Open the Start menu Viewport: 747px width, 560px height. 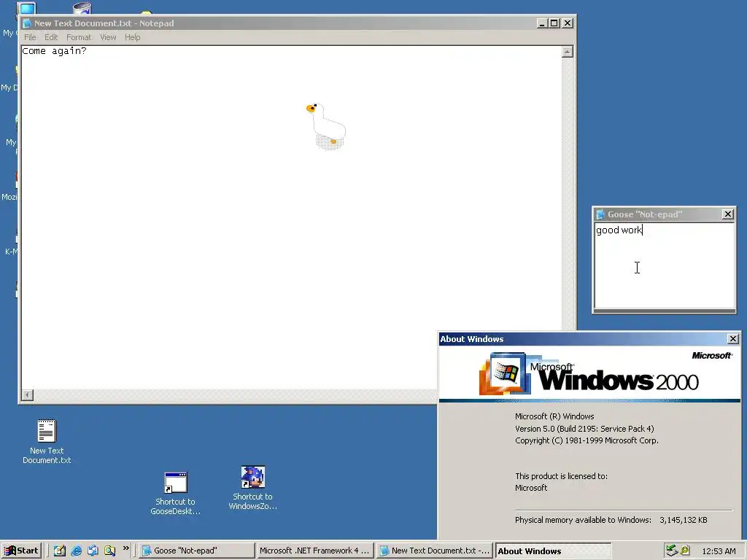click(21, 551)
